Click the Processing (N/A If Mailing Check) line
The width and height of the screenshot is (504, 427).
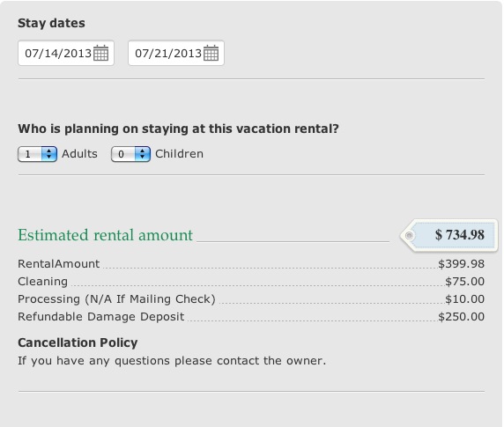coord(251,299)
